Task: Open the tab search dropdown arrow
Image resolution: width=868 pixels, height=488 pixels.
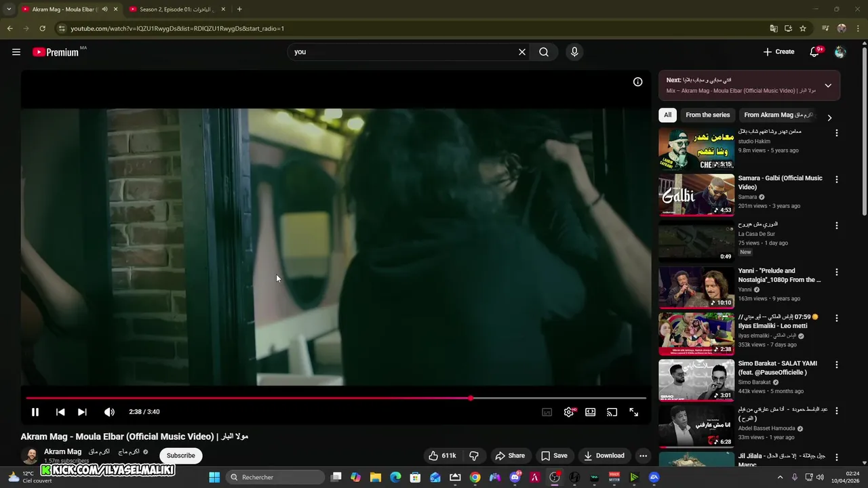Action: tap(9, 9)
